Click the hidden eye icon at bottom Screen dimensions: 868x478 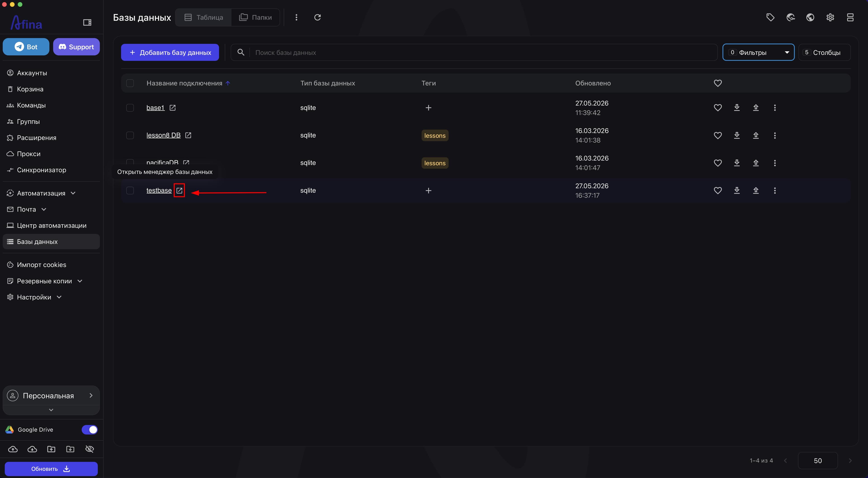pos(89,449)
